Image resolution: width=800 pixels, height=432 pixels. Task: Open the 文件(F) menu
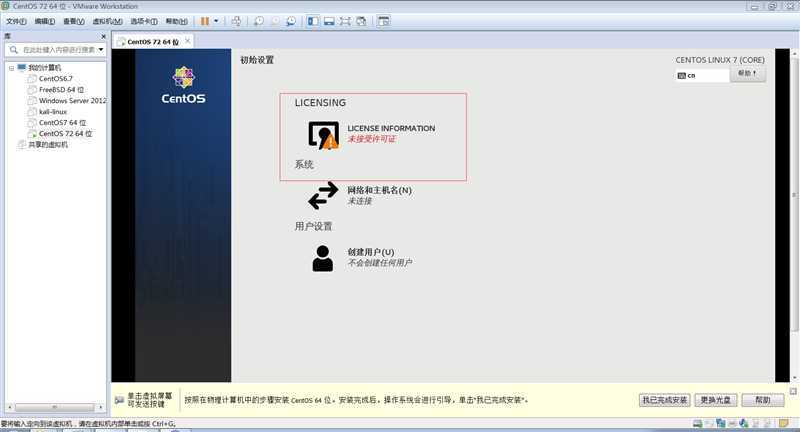(16, 21)
